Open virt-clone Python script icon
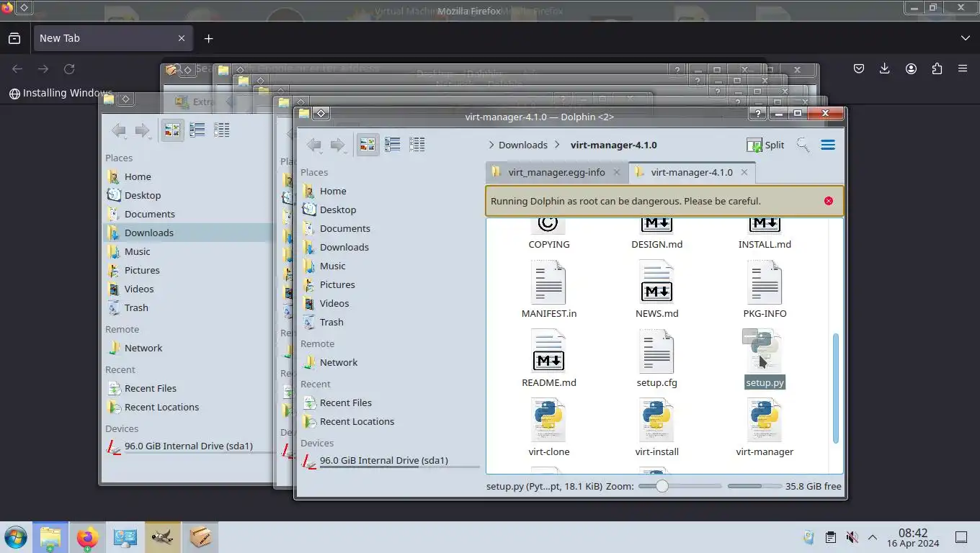980x553 pixels. pos(548,420)
